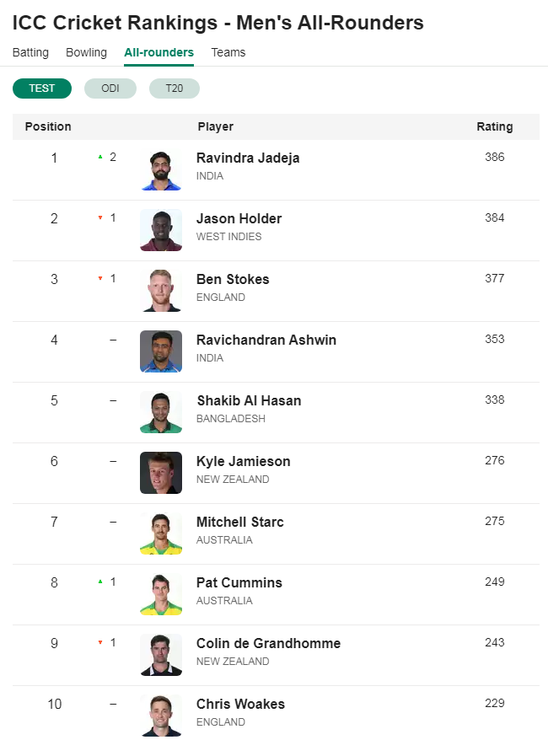
Task: Click Pat Cummins' player photo
Action: pyautogui.click(x=161, y=594)
